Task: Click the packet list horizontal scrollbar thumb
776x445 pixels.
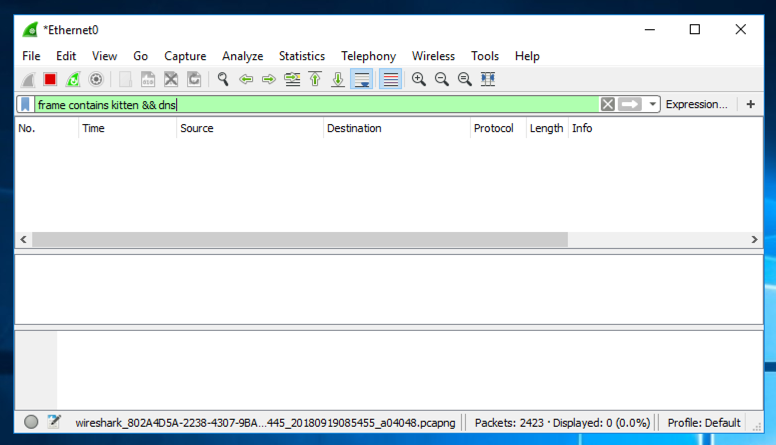Action: pyautogui.click(x=300, y=240)
